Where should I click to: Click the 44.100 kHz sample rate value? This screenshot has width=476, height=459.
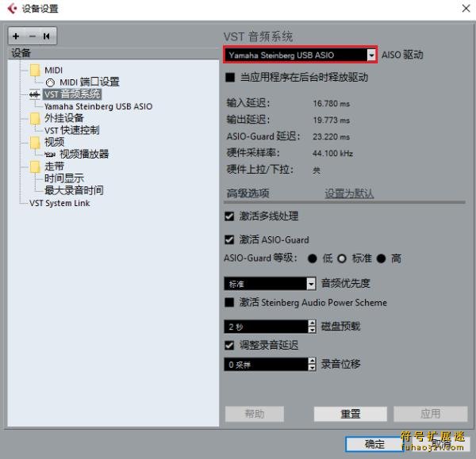coord(332,154)
